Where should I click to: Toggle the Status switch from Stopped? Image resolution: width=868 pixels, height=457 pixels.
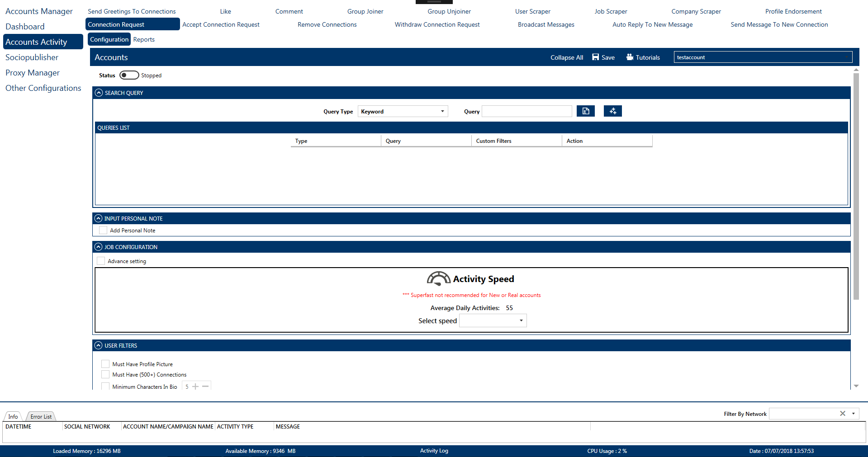tap(129, 75)
